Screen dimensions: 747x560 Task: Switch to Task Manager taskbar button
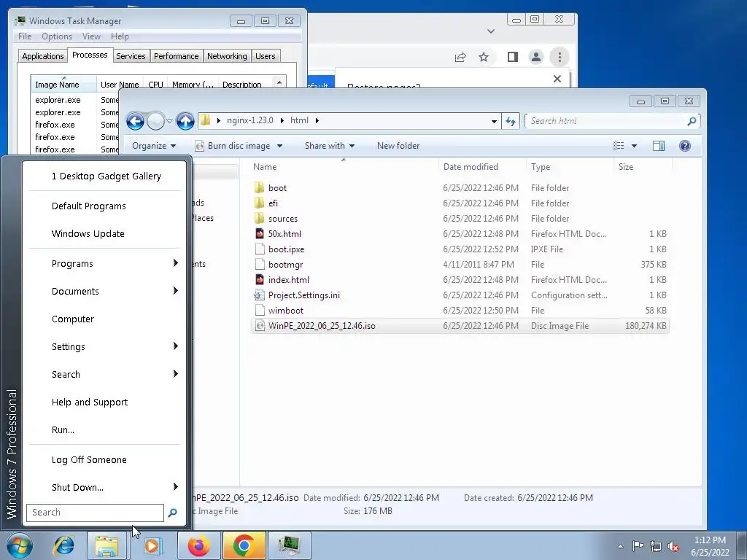point(289,545)
